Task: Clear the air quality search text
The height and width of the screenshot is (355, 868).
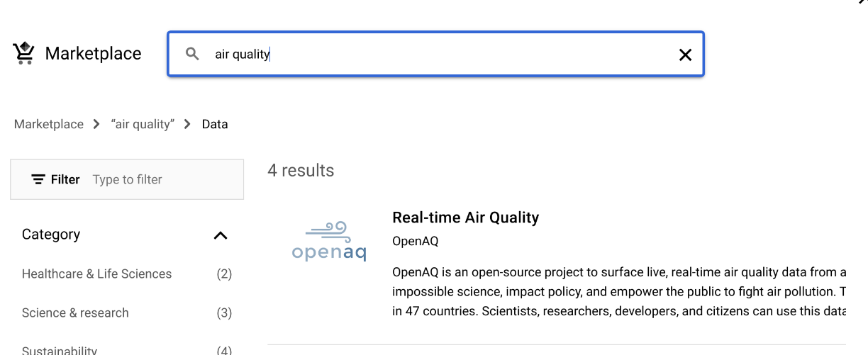Action: point(685,55)
